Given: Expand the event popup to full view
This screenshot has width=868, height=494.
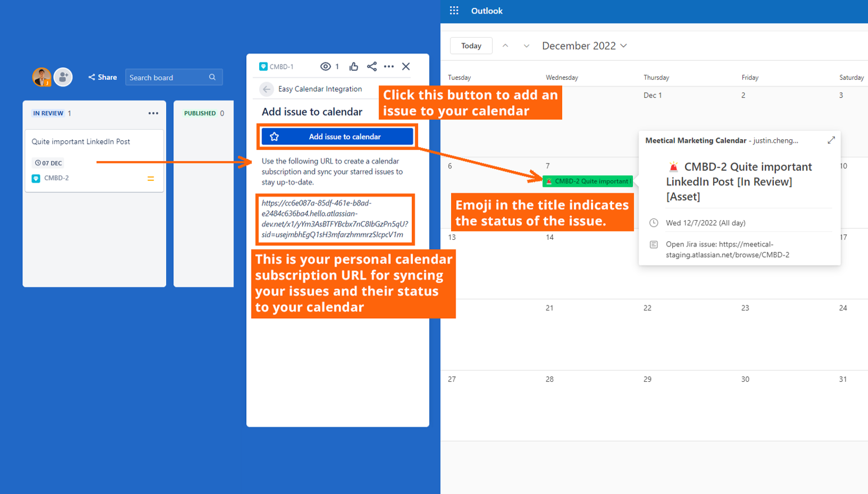Looking at the screenshot, I should pos(831,140).
